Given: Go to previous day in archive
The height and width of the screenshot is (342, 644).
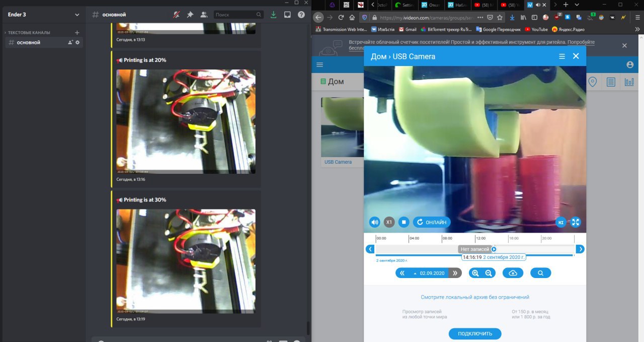Looking at the screenshot, I should (401, 273).
